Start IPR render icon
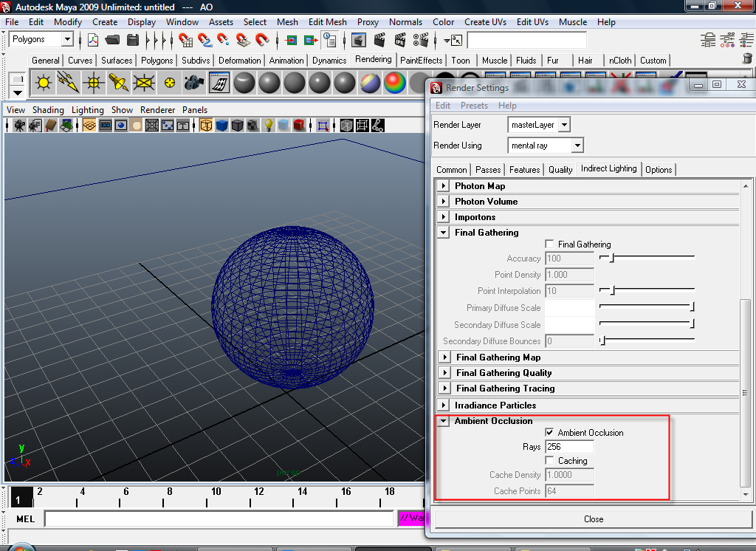The image size is (756, 551). click(x=399, y=40)
